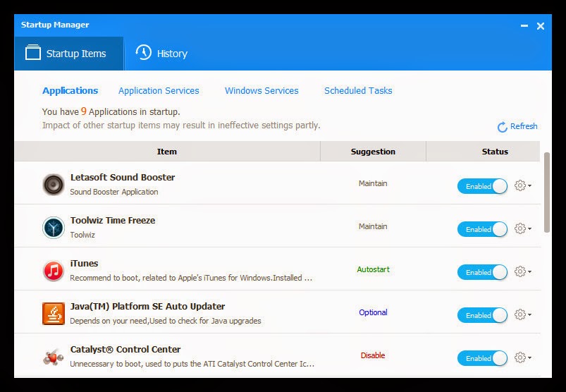Click the Refresh circular arrow icon

(x=502, y=127)
